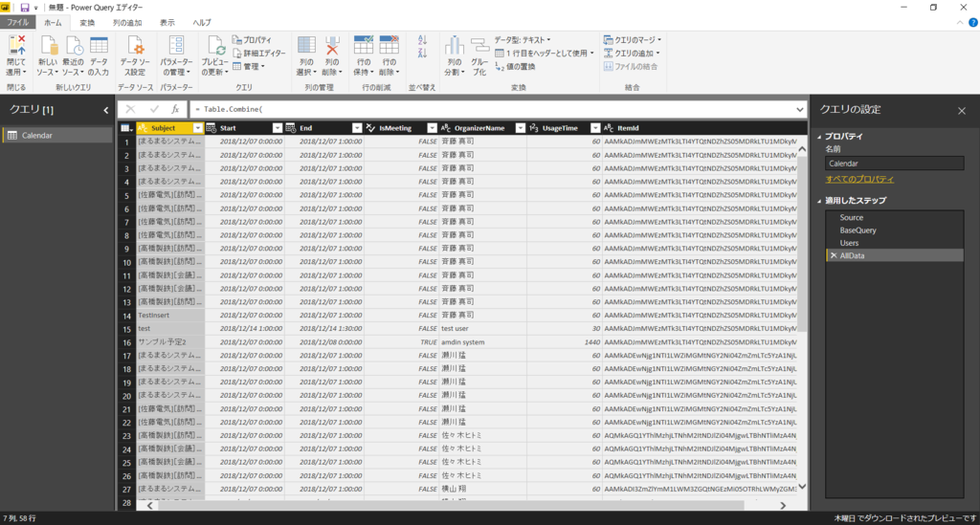The height and width of the screenshot is (525, 980).
Task: Collapse the ribbon with the arrow
Action: [x=960, y=23]
